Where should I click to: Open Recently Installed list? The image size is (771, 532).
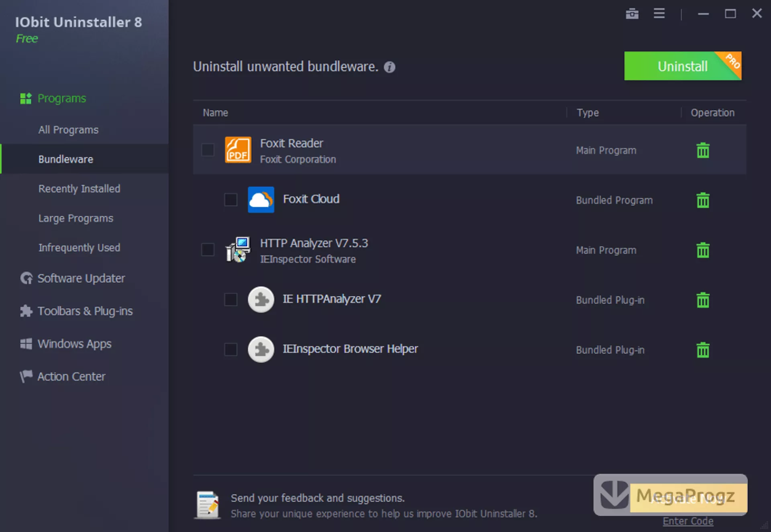(79, 189)
